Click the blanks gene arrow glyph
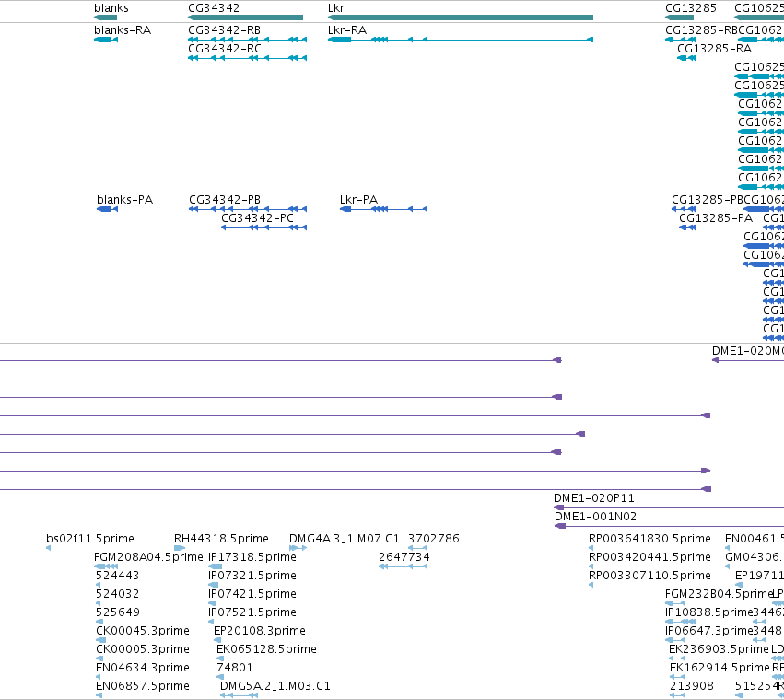 pos(106,17)
